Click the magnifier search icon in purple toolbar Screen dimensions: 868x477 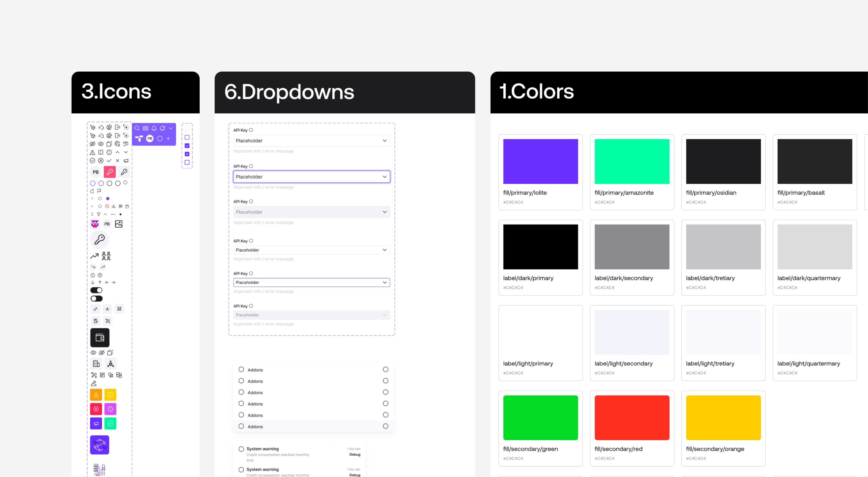click(137, 128)
